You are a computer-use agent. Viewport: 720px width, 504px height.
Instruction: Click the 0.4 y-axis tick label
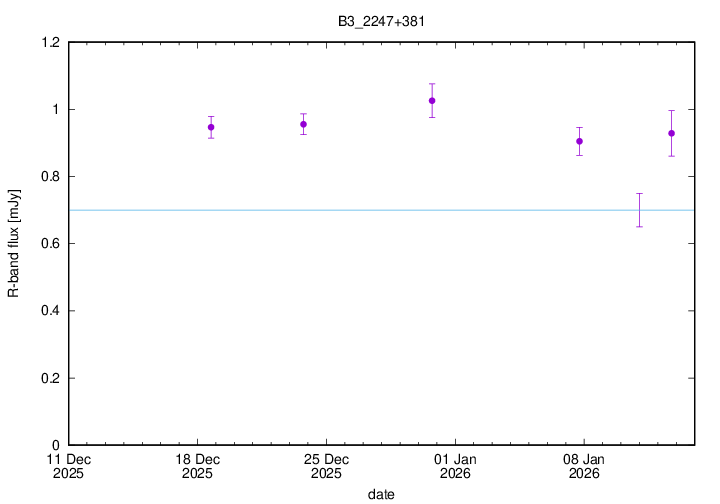click(48, 311)
